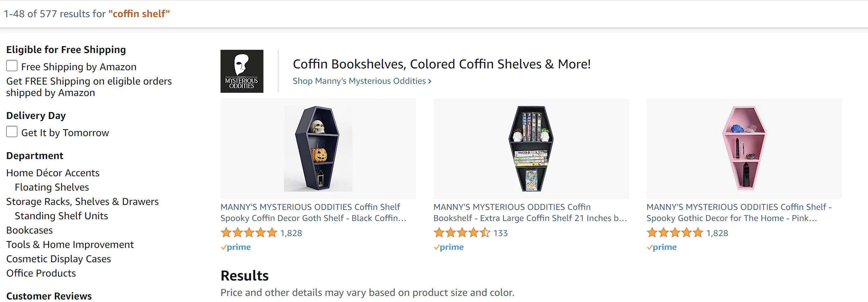The image size is (868, 302).
Task: Filter by Bookcases department
Action: [29, 230]
